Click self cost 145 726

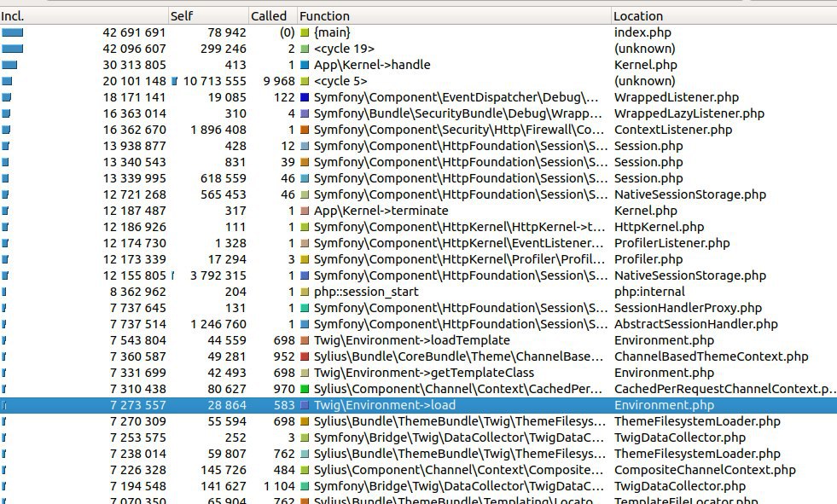(224, 470)
